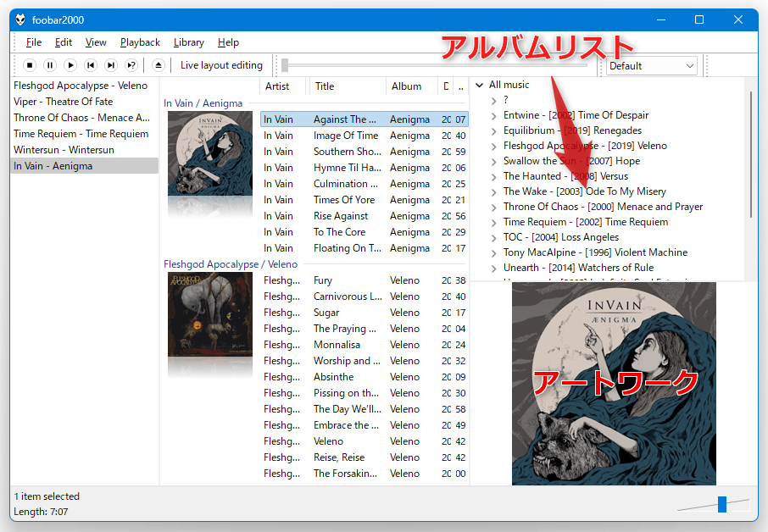Image resolution: width=768 pixels, height=532 pixels.
Task: Open the File menu
Action: (34, 42)
